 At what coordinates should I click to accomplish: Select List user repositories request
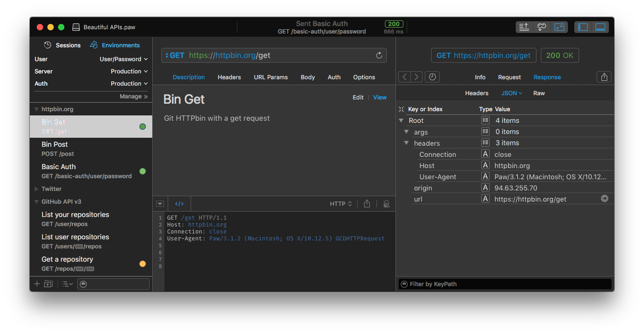91,241
